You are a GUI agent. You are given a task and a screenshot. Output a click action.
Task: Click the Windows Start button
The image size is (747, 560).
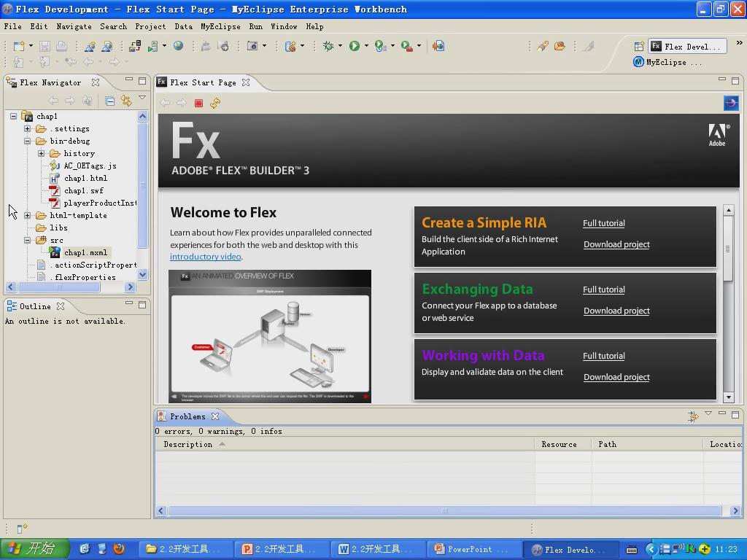point(34,549)
